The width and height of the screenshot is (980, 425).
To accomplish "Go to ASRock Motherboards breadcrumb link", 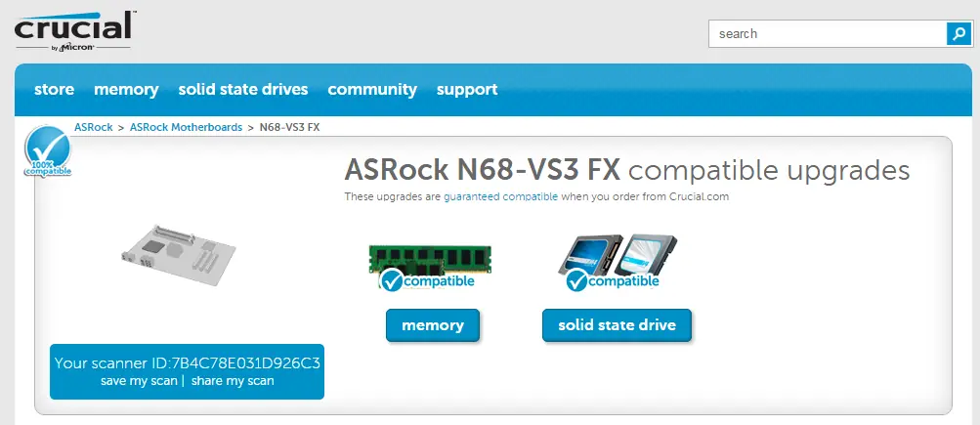I will tap(187, 127).
